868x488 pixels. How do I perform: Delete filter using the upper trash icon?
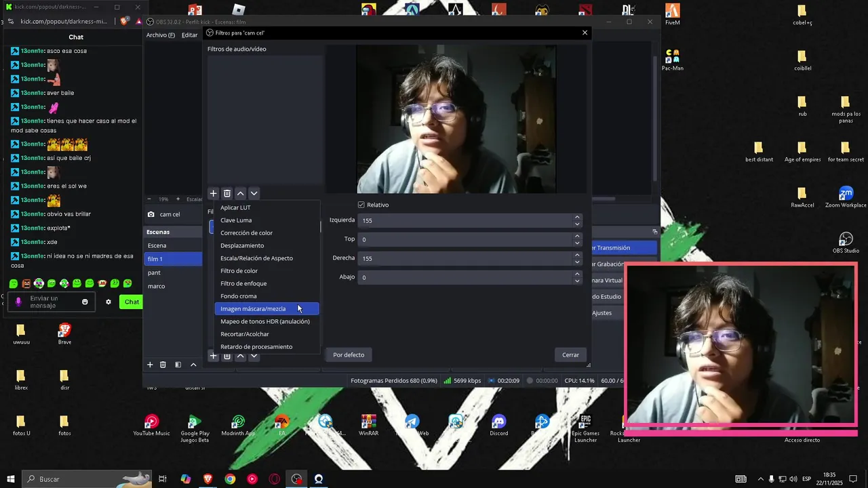227,194
